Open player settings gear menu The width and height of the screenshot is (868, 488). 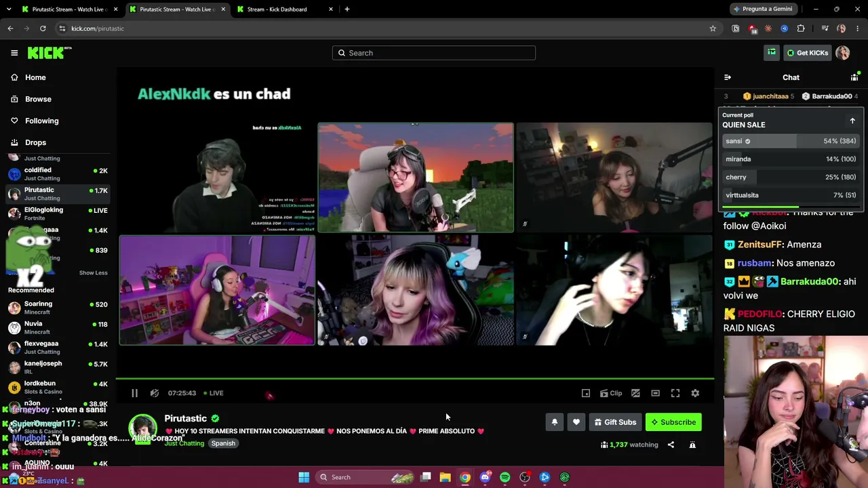[x=695, y=393]
